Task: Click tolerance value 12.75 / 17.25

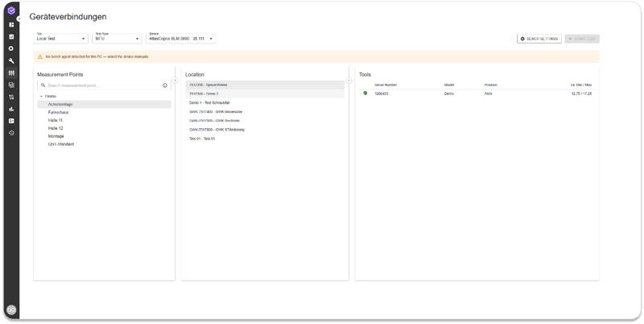Action: click(581, 93)
